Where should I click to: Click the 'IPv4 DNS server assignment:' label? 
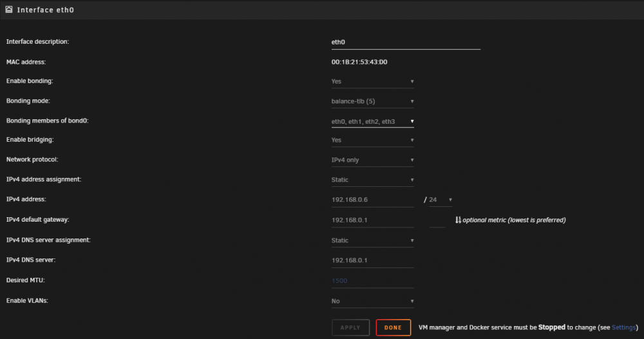pos(48,240)
